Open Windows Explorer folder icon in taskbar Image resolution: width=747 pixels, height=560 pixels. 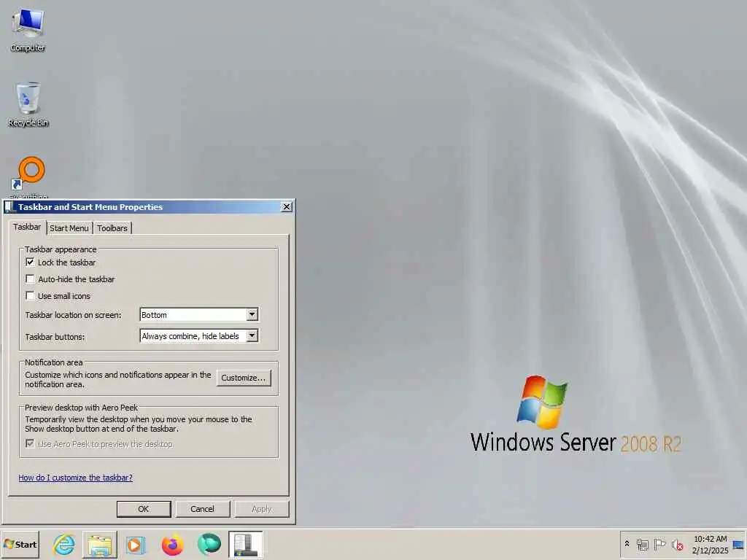coord(99,544)
